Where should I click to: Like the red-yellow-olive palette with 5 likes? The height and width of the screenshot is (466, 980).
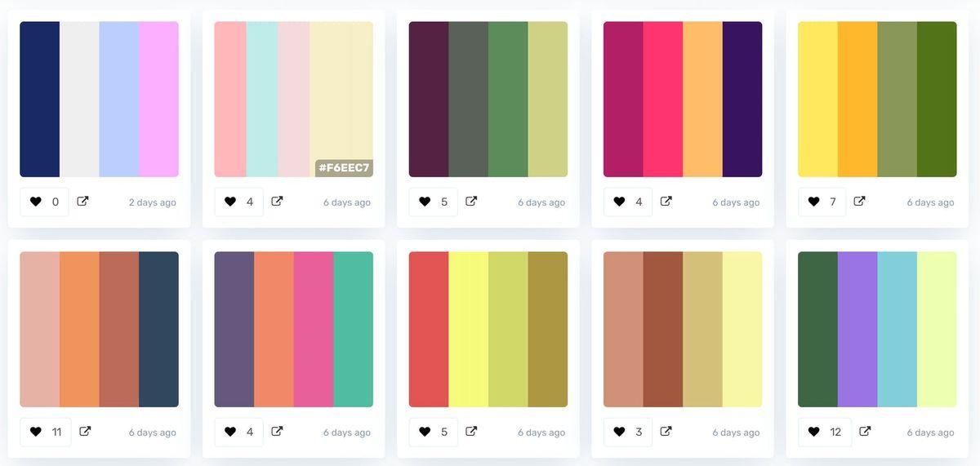[x=433, y=432]
